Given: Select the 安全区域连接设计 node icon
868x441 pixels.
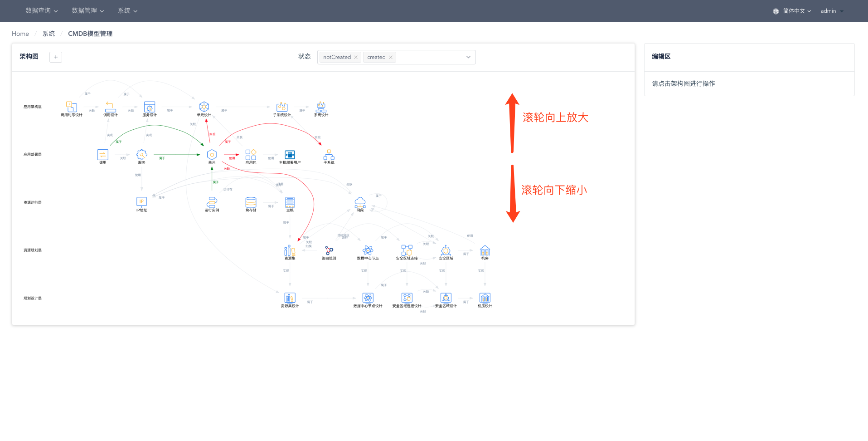Looking at the screenshot, I should 407,298.
